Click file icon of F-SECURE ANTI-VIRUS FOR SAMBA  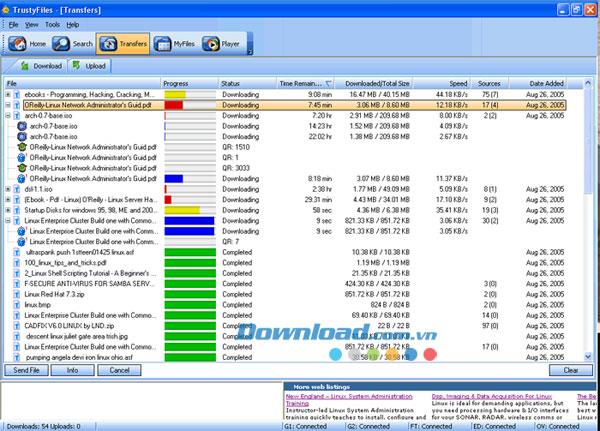coord(17,284)
